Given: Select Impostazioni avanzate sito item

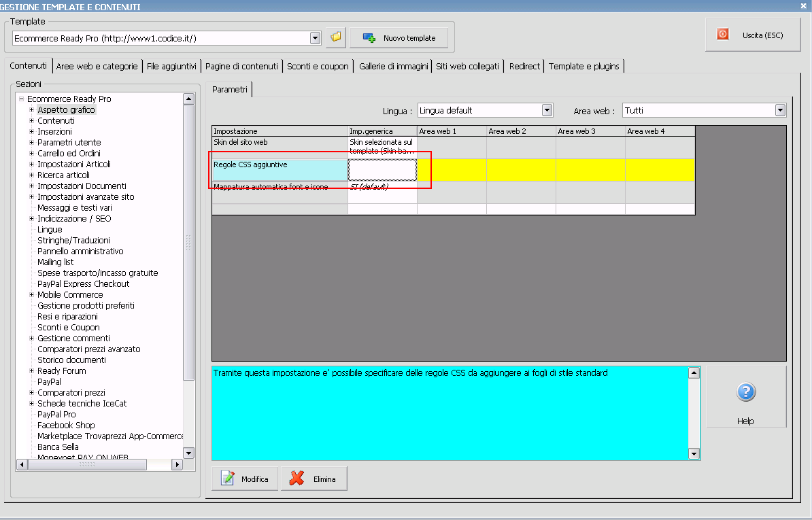Looking at the screenshot, I should [x=86, y=196].
